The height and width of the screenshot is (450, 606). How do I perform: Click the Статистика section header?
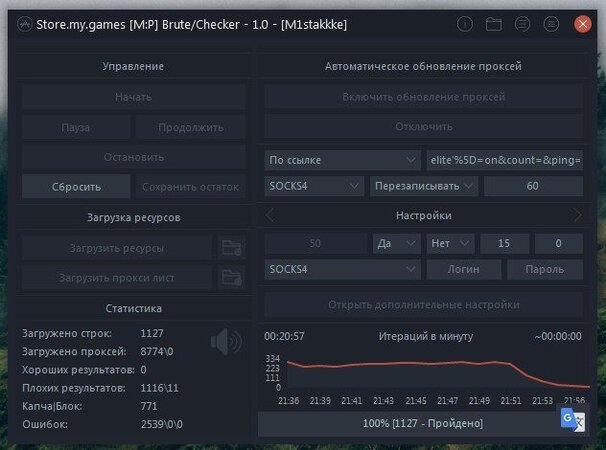pyautogui.click(x=133, y=309)
